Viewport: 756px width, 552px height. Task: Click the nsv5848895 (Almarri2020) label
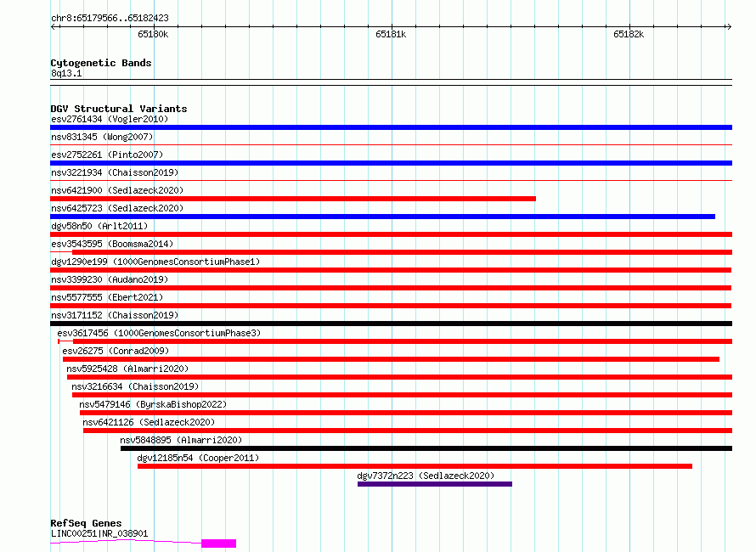click(x=181, y=440)
